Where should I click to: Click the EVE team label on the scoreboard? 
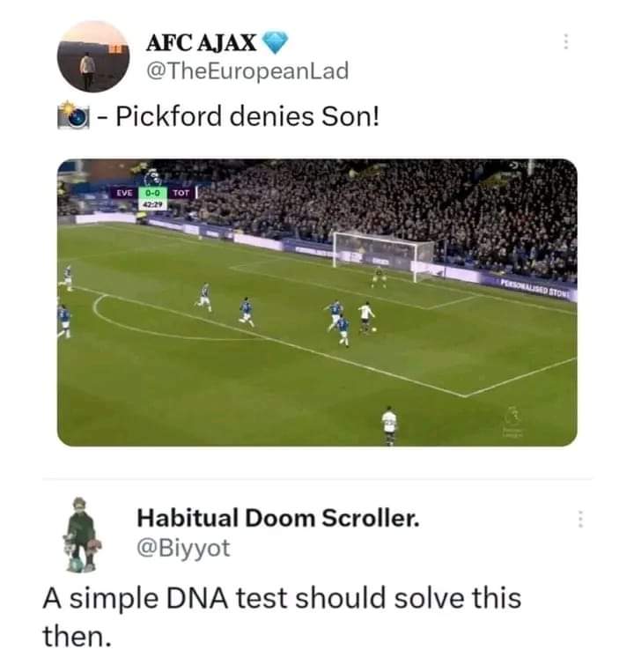coord(124,193)
